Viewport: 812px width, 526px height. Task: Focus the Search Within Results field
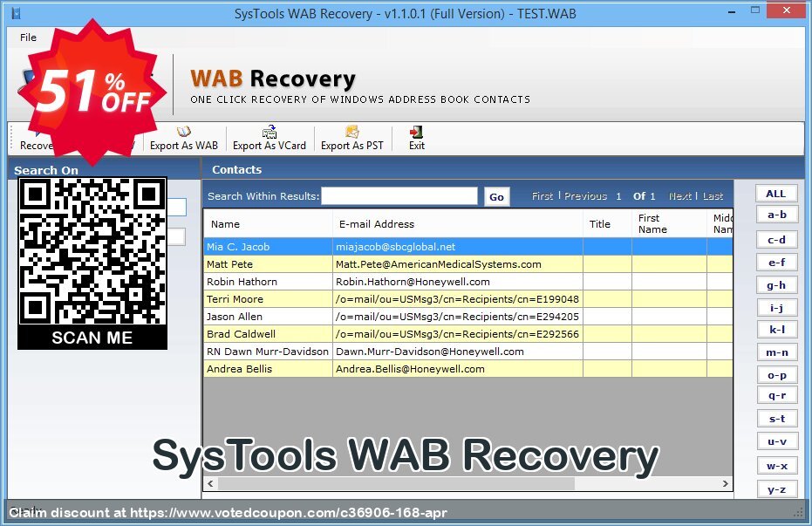(x=399, y=196)
